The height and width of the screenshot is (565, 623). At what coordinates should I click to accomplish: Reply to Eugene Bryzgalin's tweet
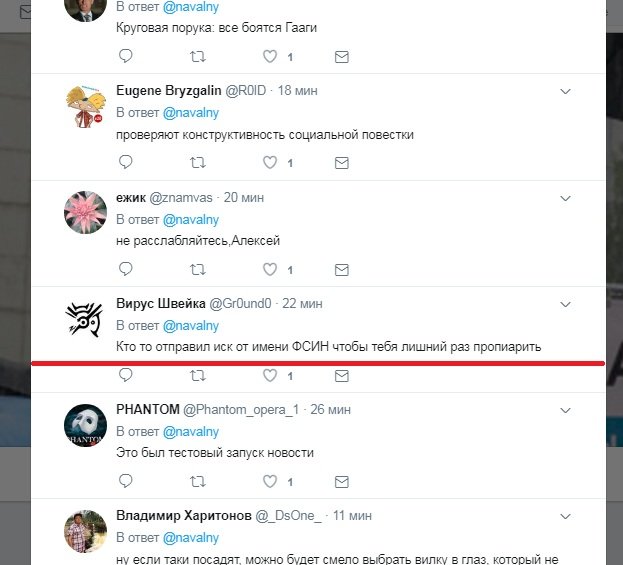pos(126,162)
